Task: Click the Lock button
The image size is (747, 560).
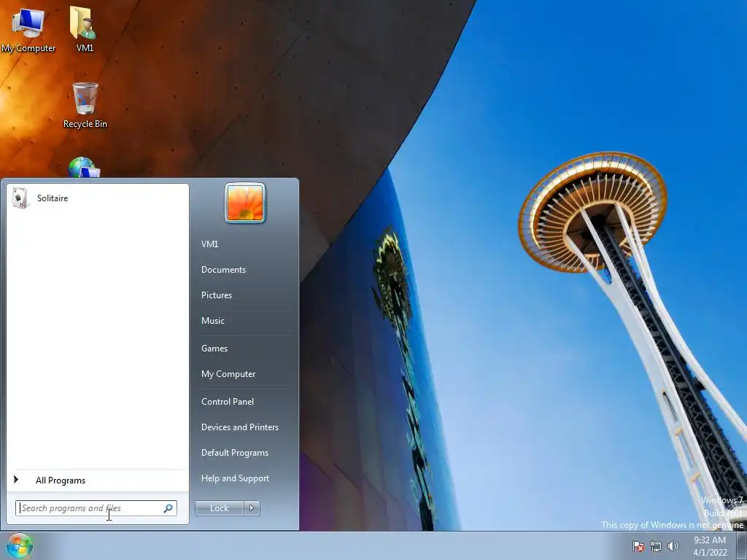Action: click(219, 508)
